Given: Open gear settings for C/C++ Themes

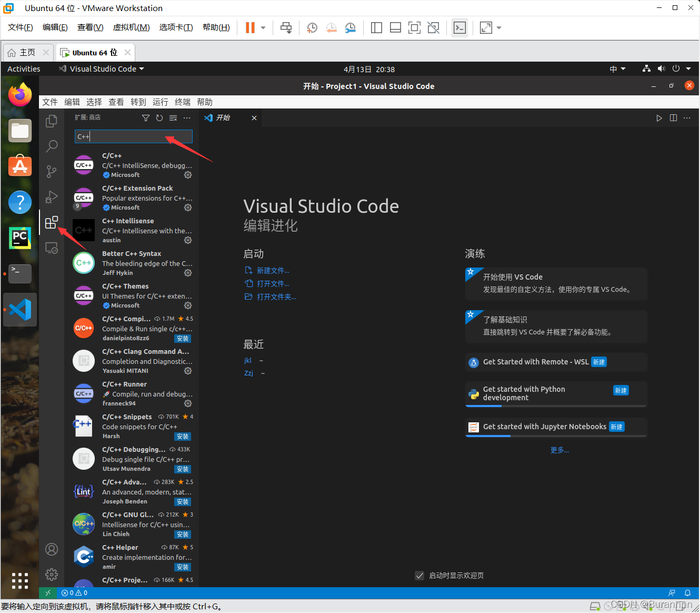Looking at the screenshot, I should click(x=188, y=305).
